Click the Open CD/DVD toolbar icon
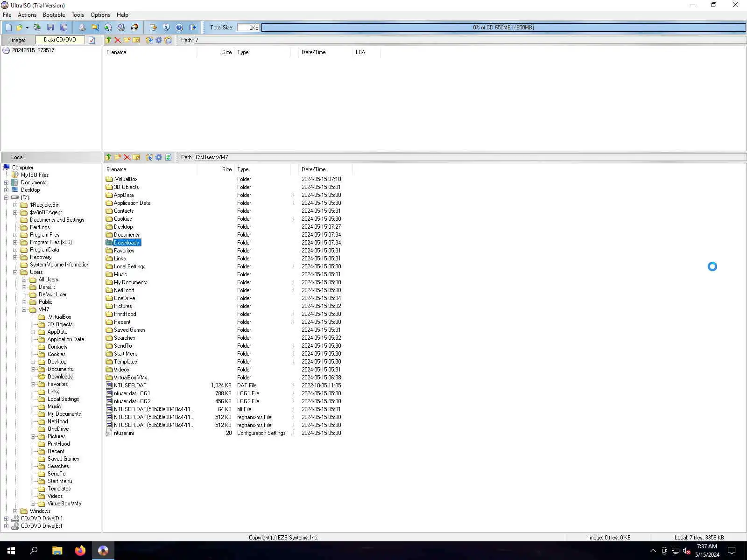The height and width of the screenshot is (560, 747). pyautogui.click(x=37, y=28)
